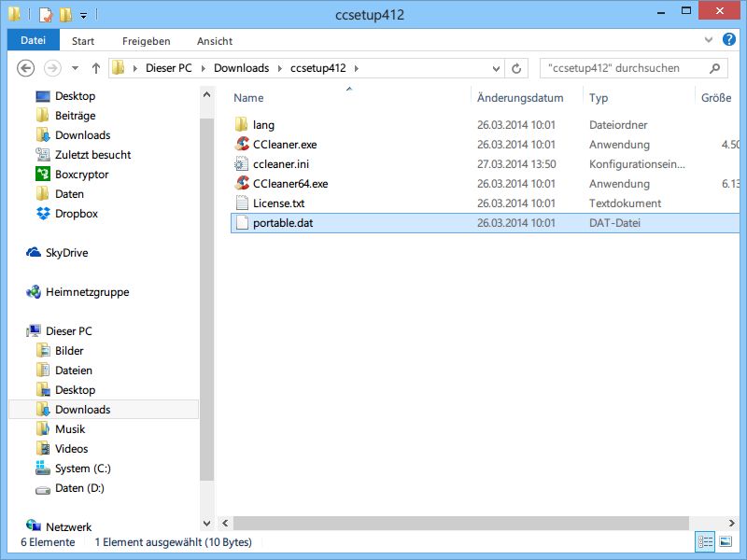Open Desktop under favorites in sidebar
The image size is (747, 560).
[76, 96]
